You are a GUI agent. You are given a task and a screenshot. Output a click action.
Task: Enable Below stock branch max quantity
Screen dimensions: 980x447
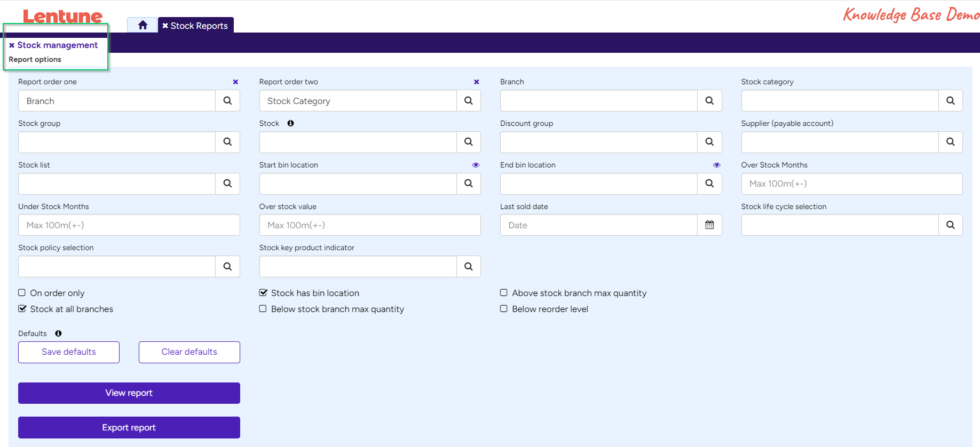pos(263,309)
